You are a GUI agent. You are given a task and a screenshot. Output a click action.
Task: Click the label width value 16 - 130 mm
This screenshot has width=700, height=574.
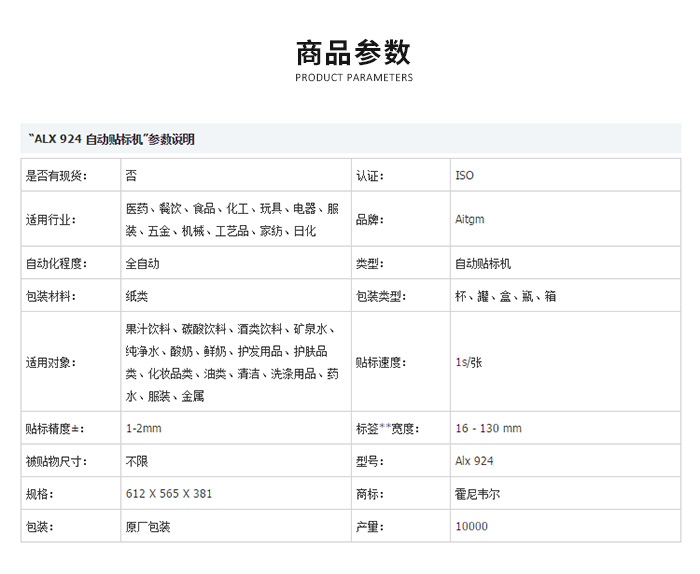[x=488, y=428]
